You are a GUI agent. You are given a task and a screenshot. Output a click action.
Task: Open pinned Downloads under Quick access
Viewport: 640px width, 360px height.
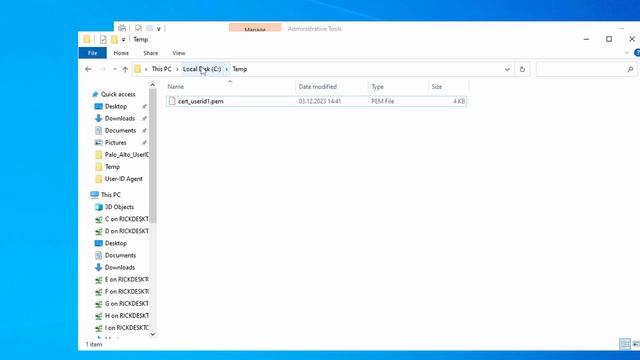120,118
